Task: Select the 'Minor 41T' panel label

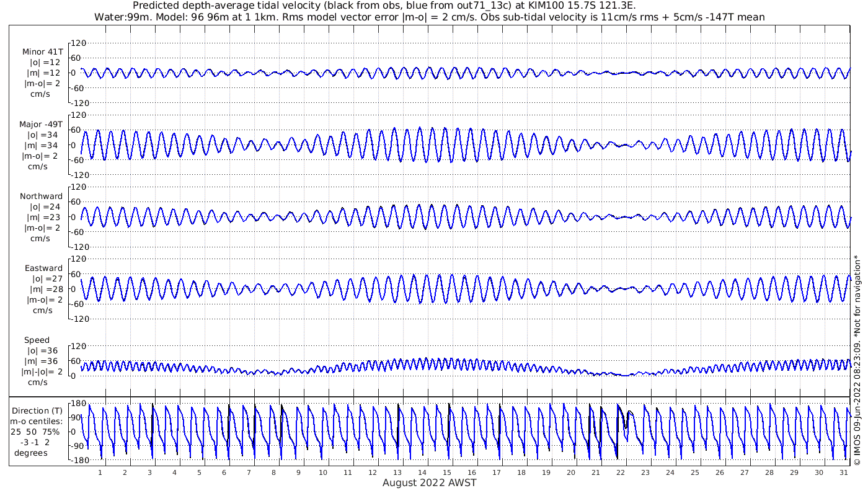Action: pos(42,52)
